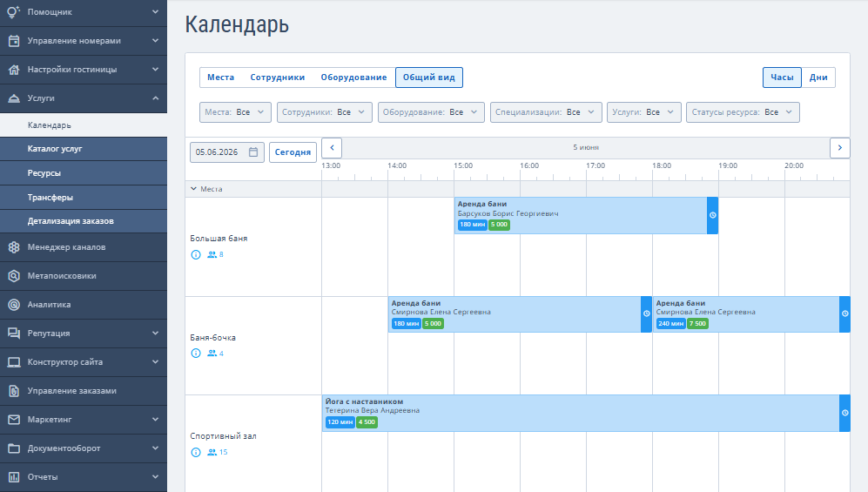Click the Маркетинг envelope icon
868x492 pixels.
[x=14, y=420]
